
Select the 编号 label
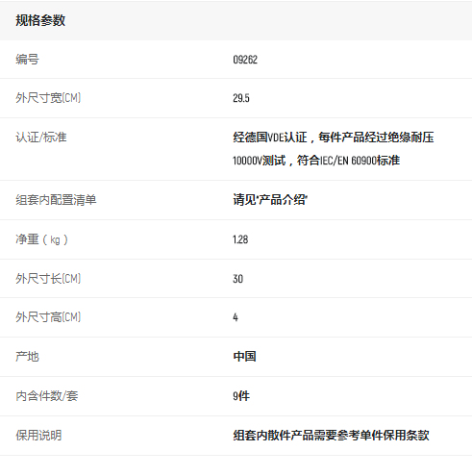[27, 60]
